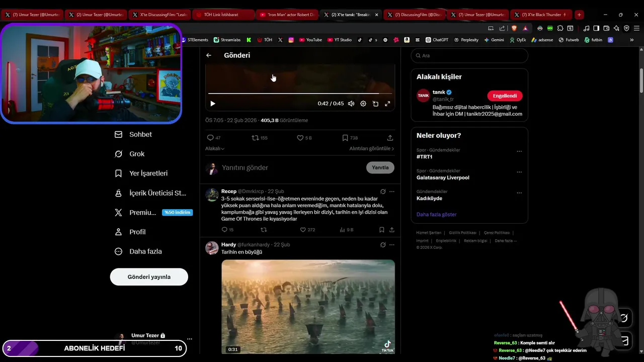Share the main post
644x362 pixels.
(x=390, y=138)
